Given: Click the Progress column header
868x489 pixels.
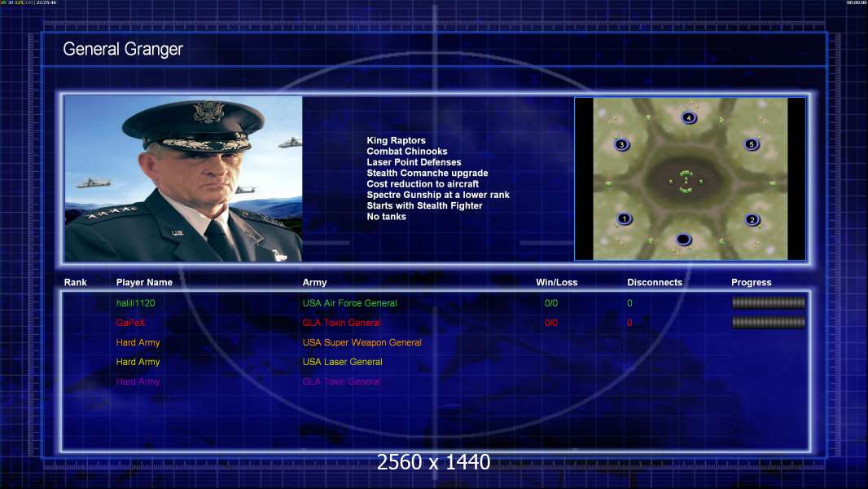Looking at the screenshot, I should click(752, 283).
